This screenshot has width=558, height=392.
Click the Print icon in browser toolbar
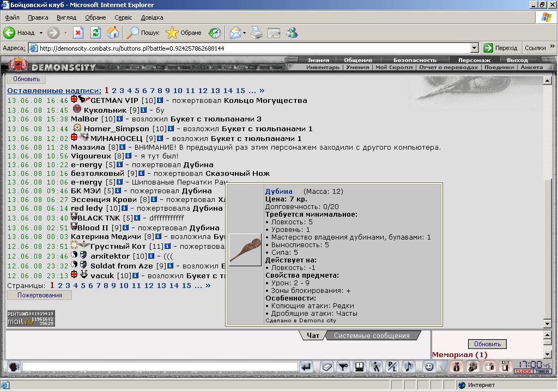point(256,33)
